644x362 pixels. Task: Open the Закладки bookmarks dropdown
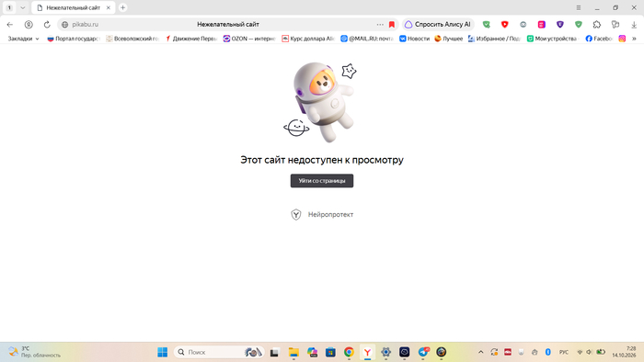coord(23,39)
